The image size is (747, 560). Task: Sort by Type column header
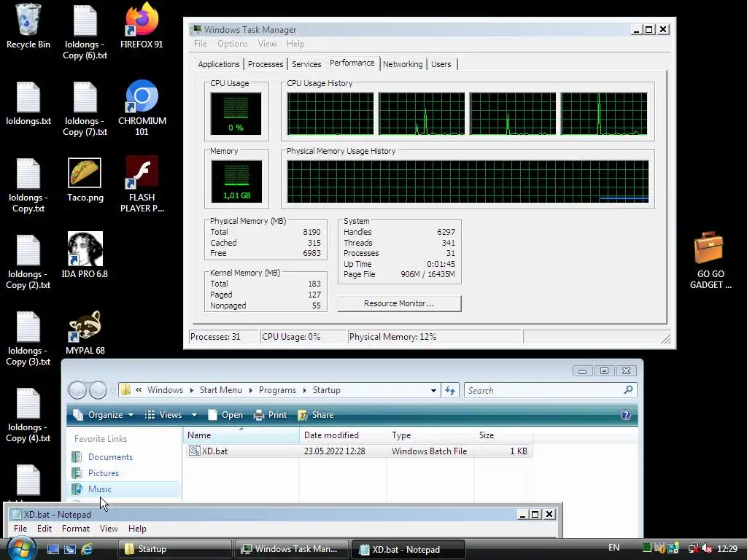(x=430, y=435)
